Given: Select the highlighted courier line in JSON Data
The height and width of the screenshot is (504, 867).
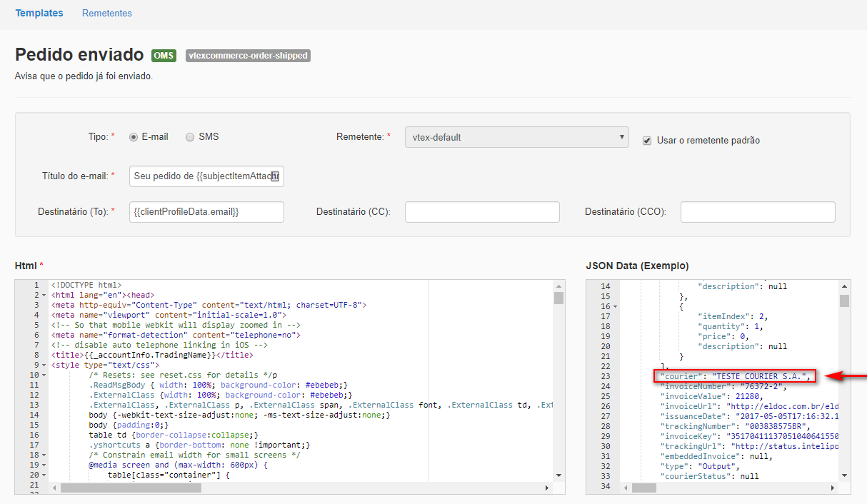Looking at the screenshot, I should (x=736, y=376).
